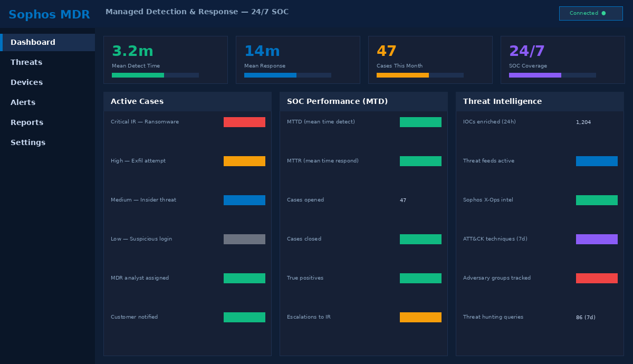Click the Escalations to IR label
Viewport: 633px width, 364px height.
coord(309,317)
